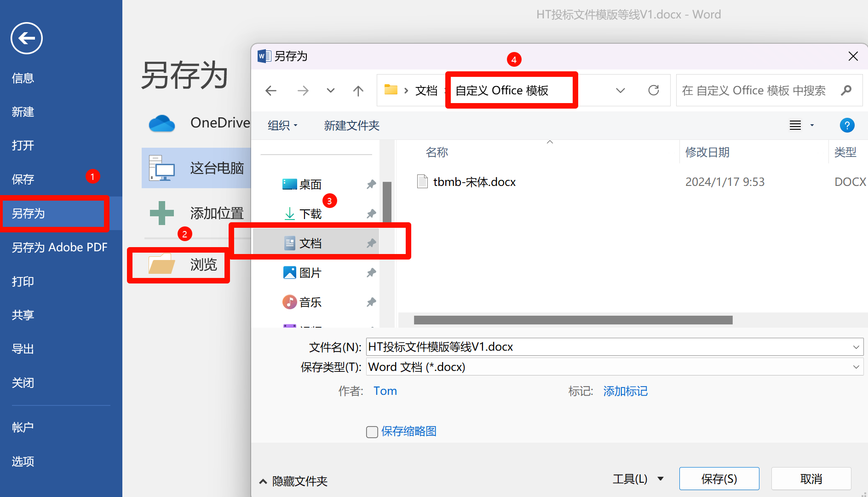Open the 保存类型 combo box
Viewport: 868px width, 497px height.
[615, 367]
